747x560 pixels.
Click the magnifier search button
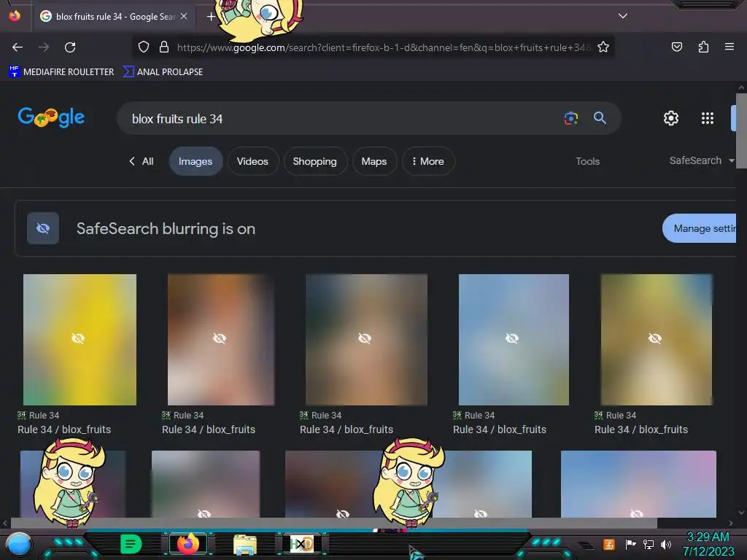tap(600, 118)
